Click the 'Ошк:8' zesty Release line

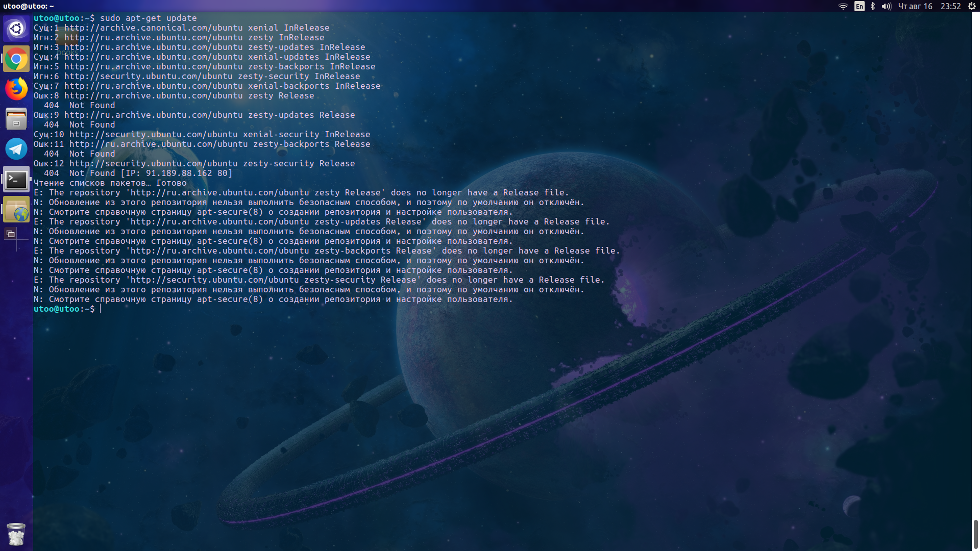[x=174, y=95]
